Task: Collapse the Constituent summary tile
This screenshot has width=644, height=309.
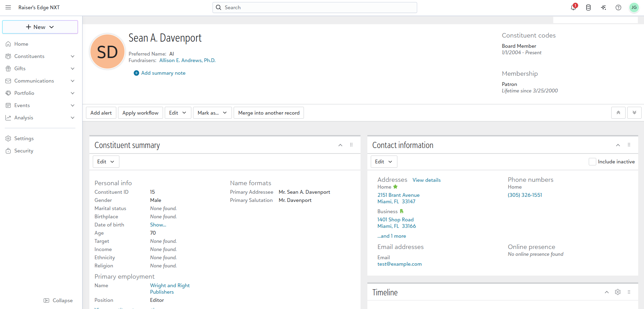Action: pyautogui.click(x=340, y=145)
